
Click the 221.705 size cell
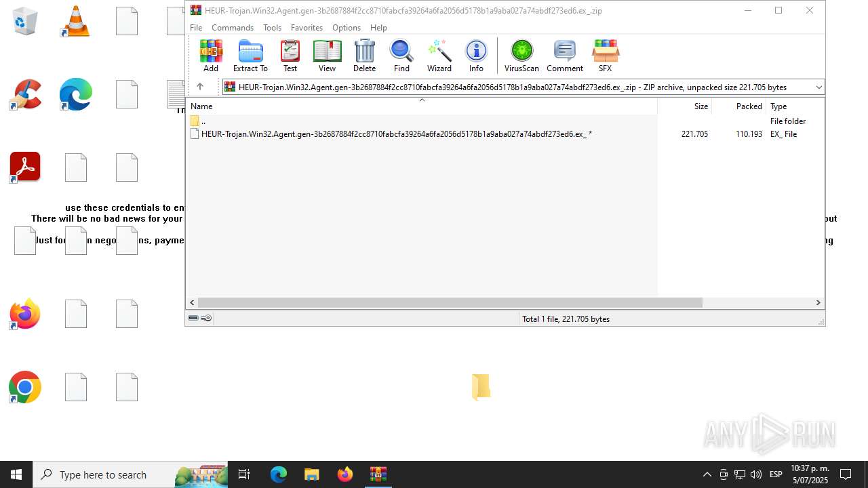[x=694, y=134]
